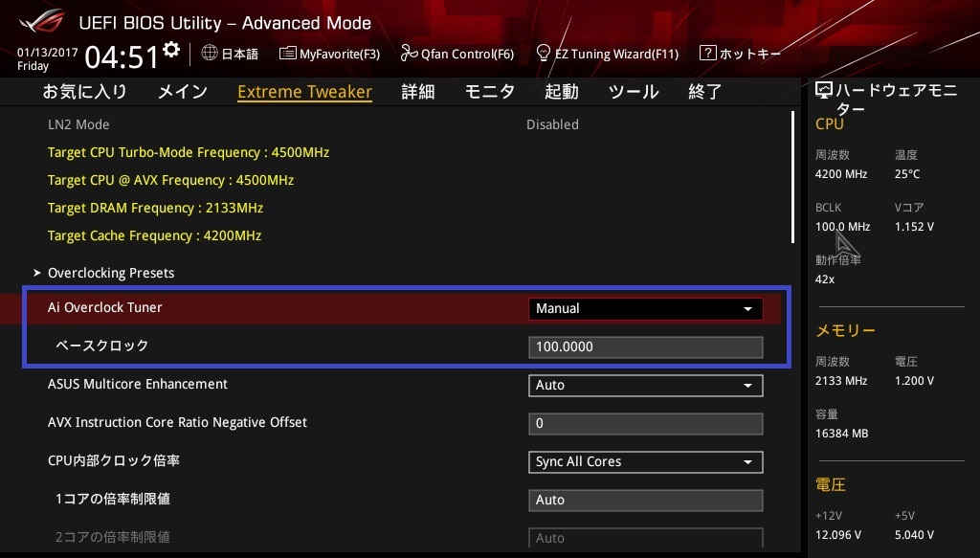Click the settings gear next to the clock
980x558 pixels.
(171, 50)
